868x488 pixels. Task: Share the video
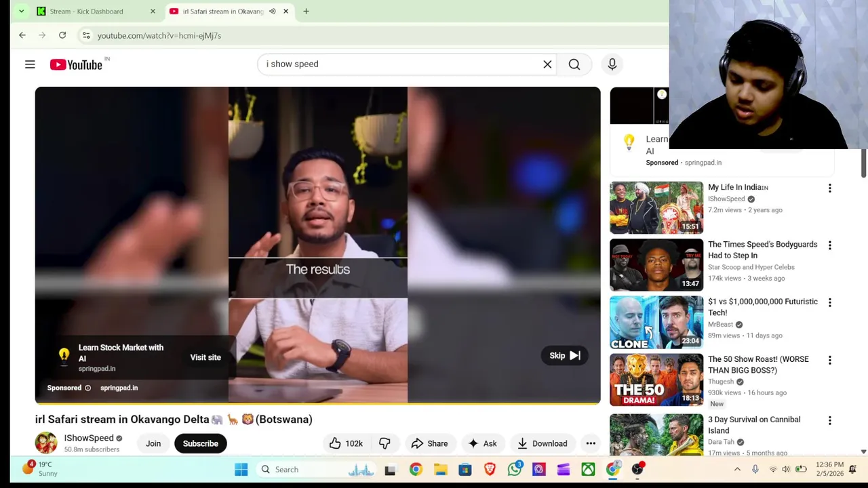pos(429,443)
